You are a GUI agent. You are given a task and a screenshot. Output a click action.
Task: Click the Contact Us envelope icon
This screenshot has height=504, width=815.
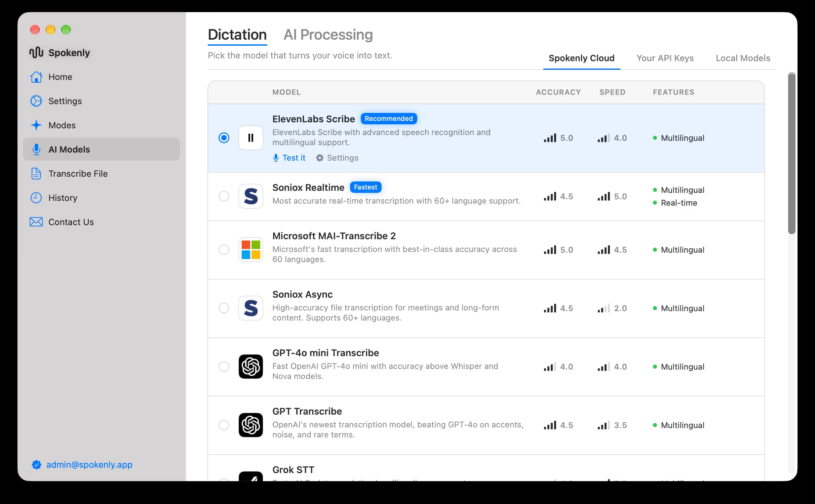coord(36,222)
